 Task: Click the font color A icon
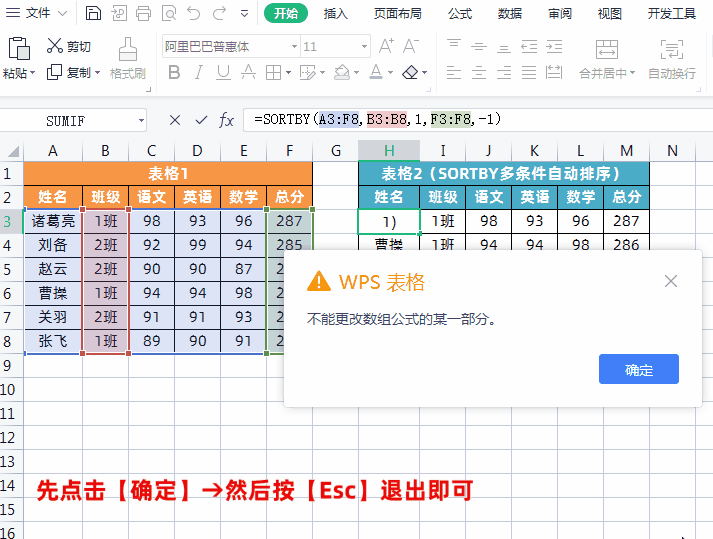[x=376, y=73]
